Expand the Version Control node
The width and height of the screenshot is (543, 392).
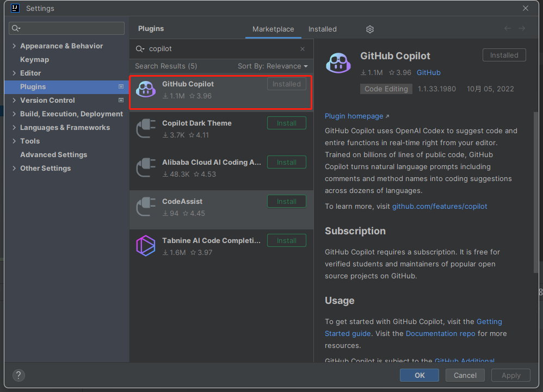(x=14, y=101)
